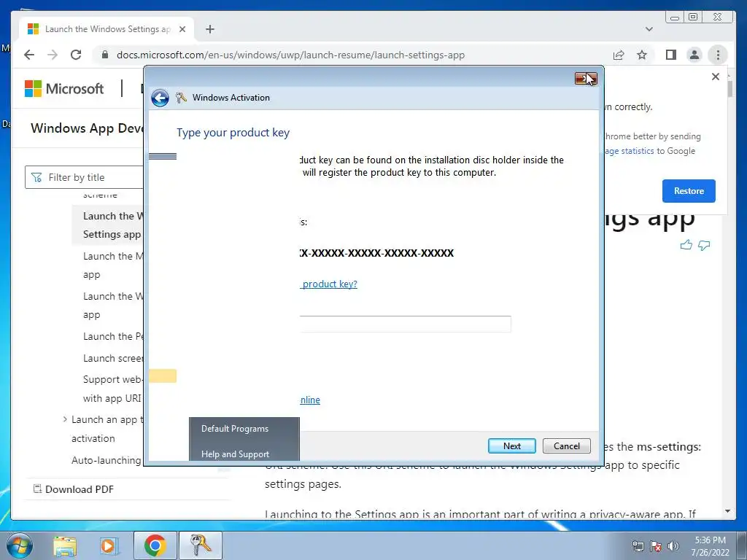This screenshot has height=560, width=747.
Task: Click the page scrollbar down arrow
Action: [727, 511]
